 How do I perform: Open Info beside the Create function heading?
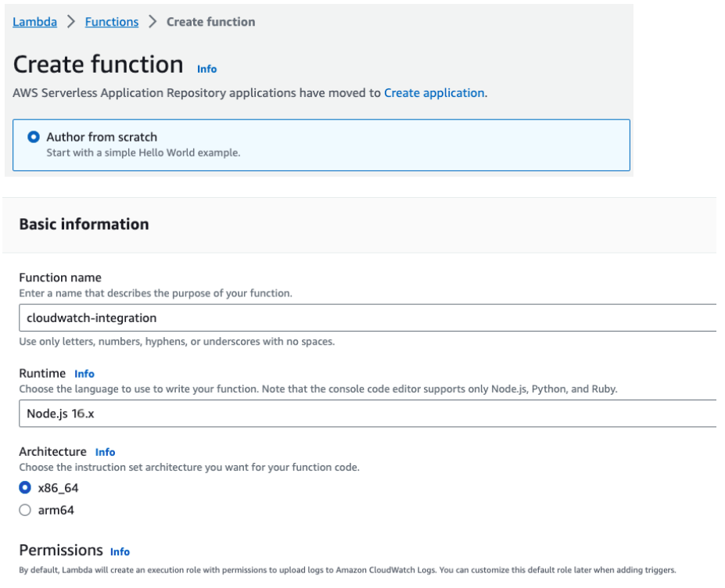point(206,69)
